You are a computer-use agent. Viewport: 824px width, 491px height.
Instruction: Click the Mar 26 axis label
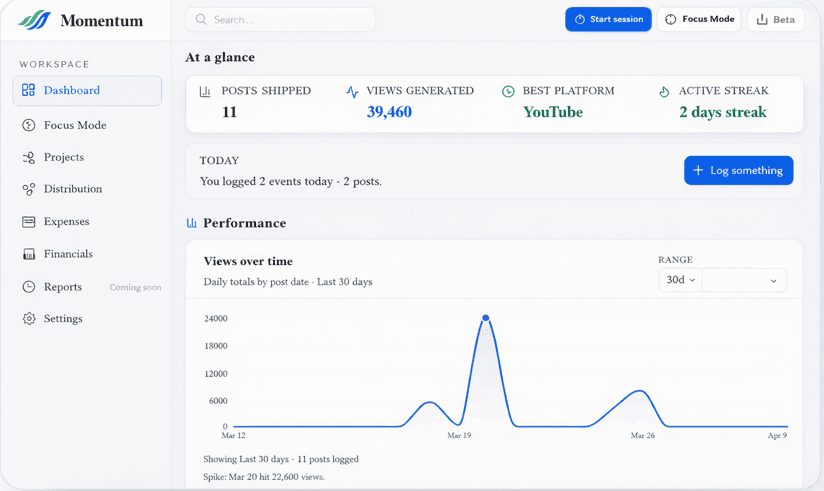pos(643,435)
